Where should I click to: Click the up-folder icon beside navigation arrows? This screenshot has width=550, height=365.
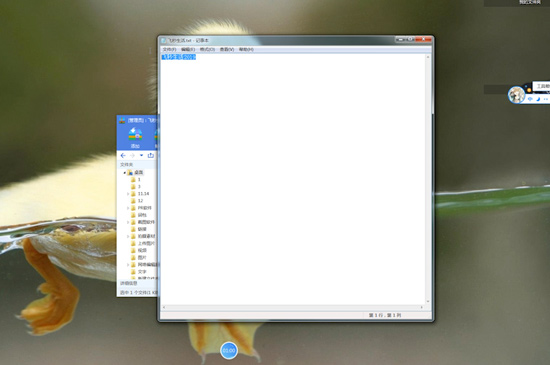coord(151,155)
